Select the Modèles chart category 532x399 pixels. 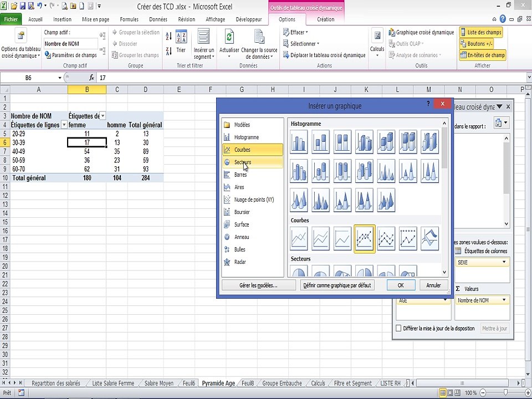(253, 125)
